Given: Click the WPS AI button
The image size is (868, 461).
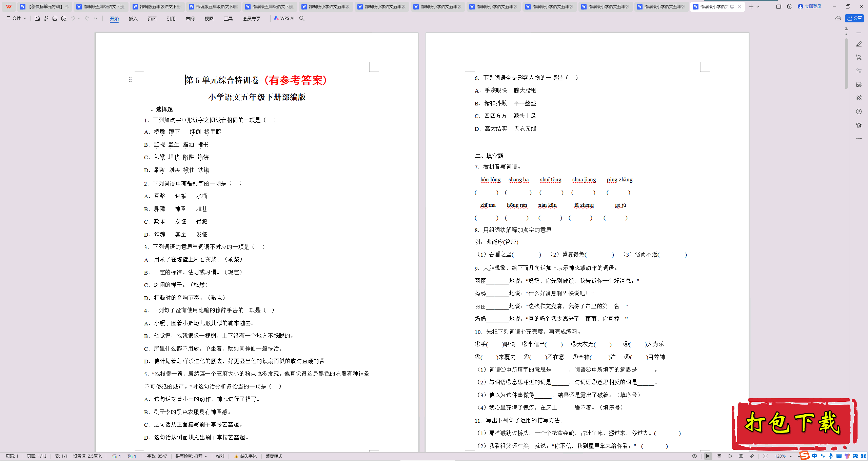Looking at the screenshot, I should tap(284, 18).
